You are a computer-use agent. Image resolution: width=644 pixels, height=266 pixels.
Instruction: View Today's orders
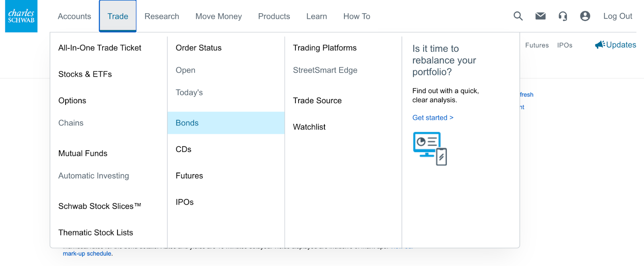(189, 93)
